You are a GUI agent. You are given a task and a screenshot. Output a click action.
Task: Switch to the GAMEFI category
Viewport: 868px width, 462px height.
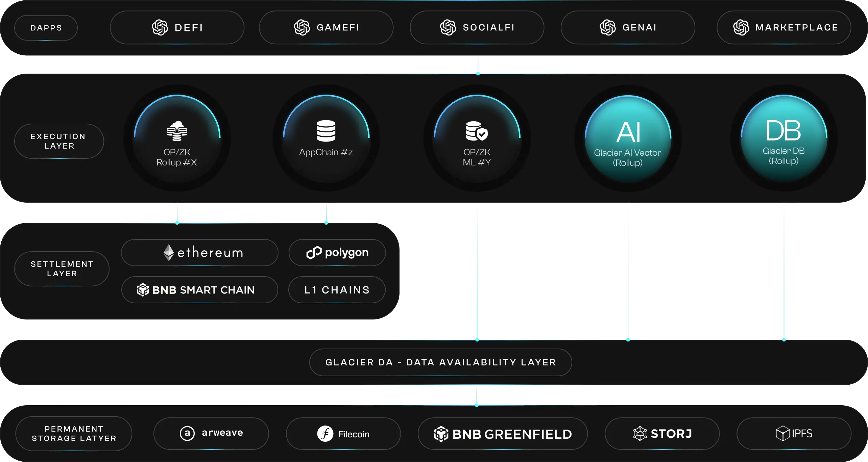point(325,27)
